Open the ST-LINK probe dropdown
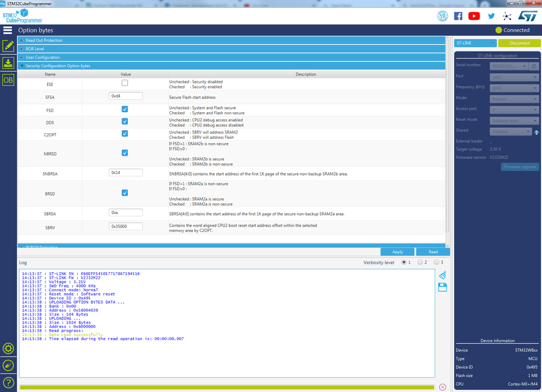The height and width of the screenshot is (392, 542). (475, 43)
